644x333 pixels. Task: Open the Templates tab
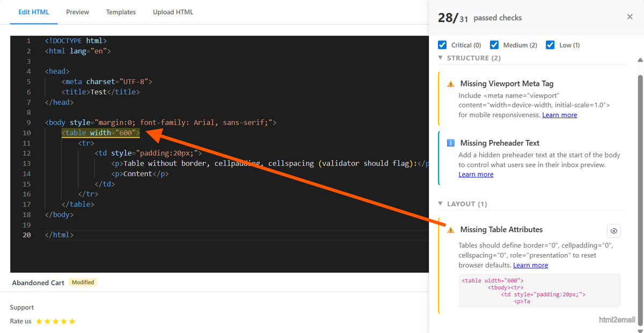[x=121, y=11]
